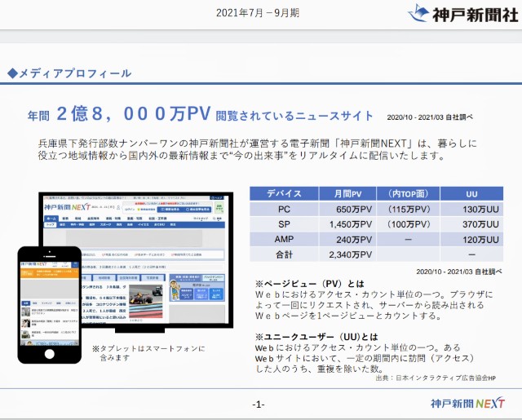This screenshot has width=522, height=420.
Task: Click the '合計' row label
Action: coord(284,254)
